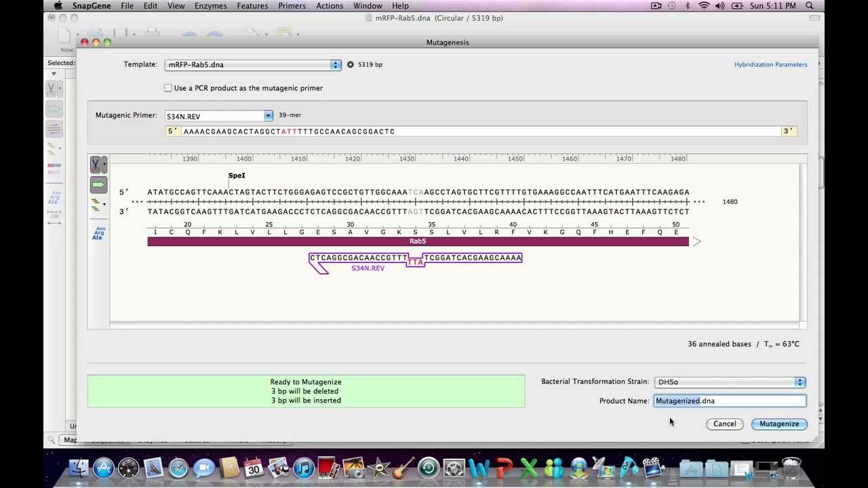868x488 pixels.
Task: Open the View menu
Action: 176,6
